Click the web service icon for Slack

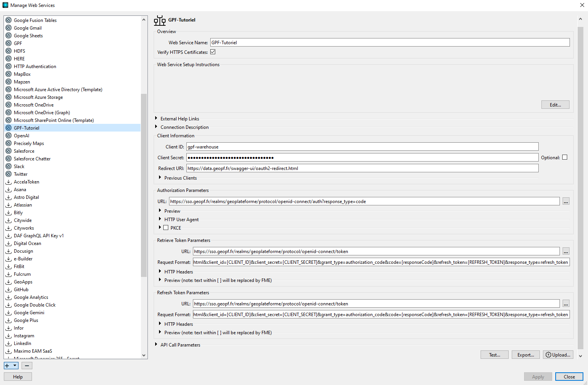(x=8, y=167)
